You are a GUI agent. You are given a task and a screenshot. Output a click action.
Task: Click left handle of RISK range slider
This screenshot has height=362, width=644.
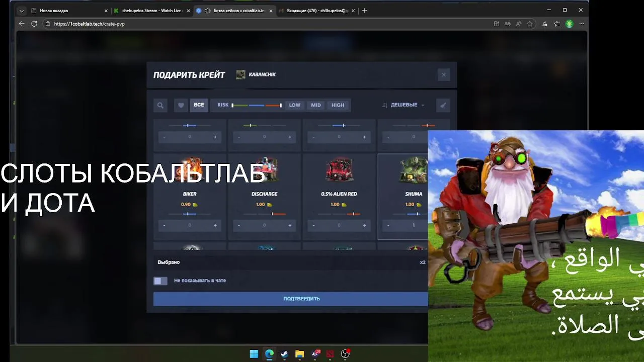pyautogui.click(x=232, y=105)
